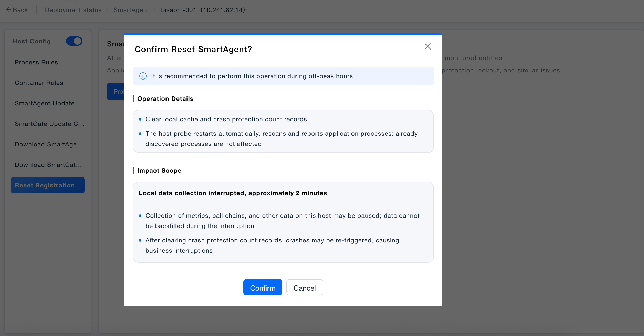Open Download SmartAgent sidebar item
Viewport: 644px width, 336px height.
point(49,144)
